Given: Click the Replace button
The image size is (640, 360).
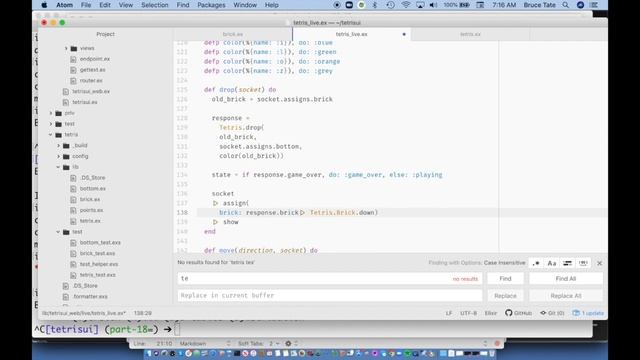Looking at the screenshot, I should [x=505, y=296].
